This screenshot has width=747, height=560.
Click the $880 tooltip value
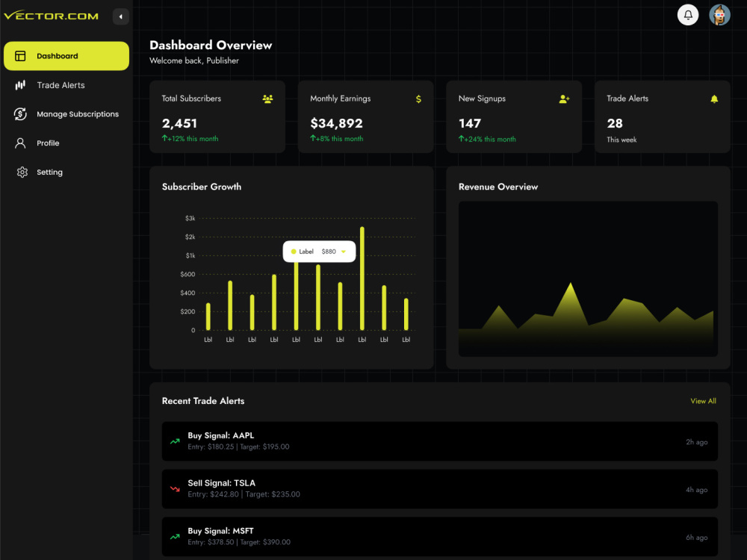[329, 252]
